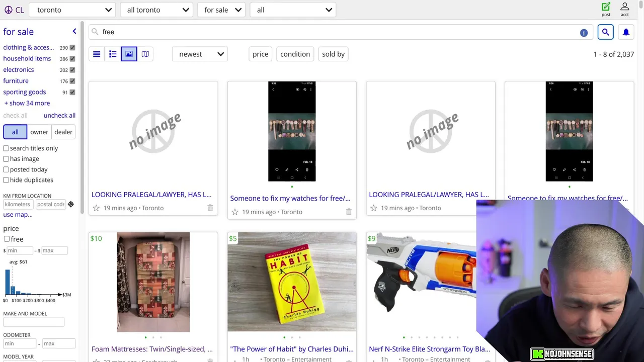Click the kilometers distance field
644x362 pixels.
point(18,205)
